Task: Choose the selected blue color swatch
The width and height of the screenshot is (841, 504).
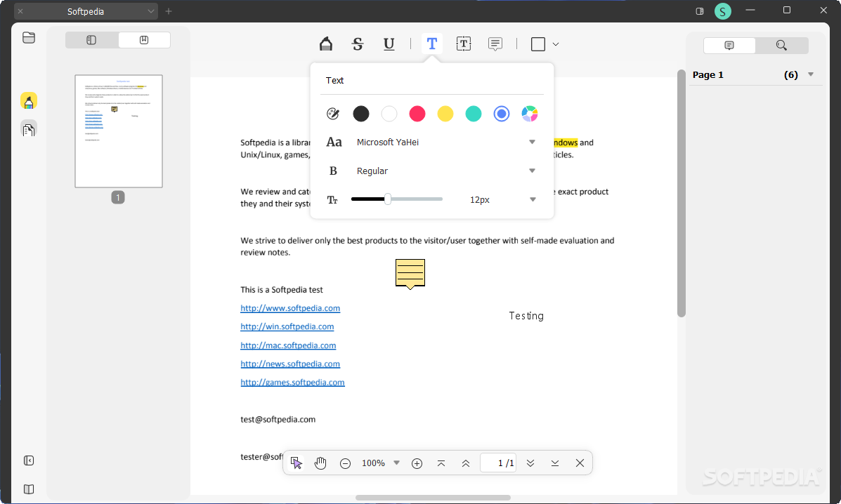Action: click(502, 114)
